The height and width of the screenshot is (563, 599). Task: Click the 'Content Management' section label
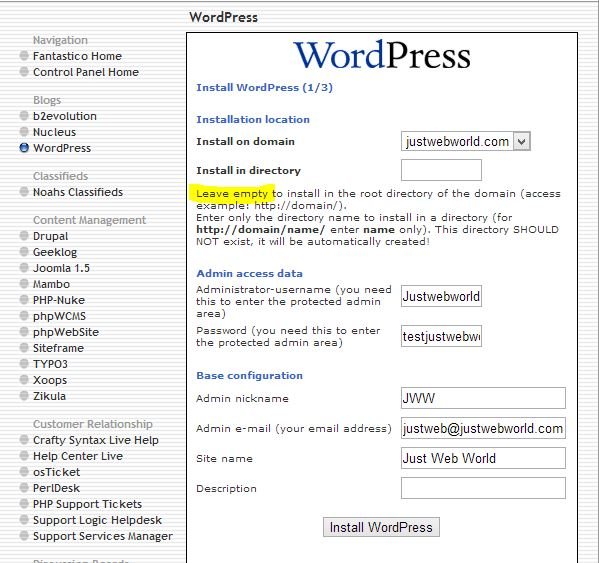click(89, 220)
